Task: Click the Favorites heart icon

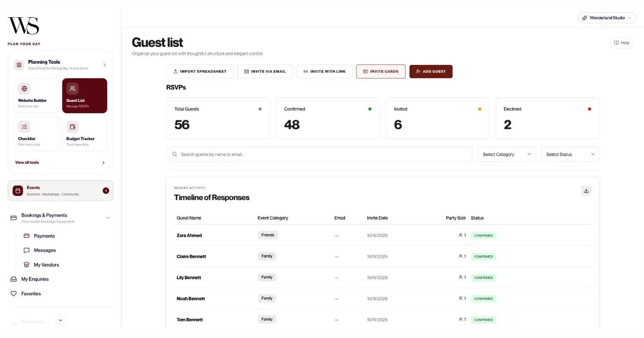Action: [14, 293]
